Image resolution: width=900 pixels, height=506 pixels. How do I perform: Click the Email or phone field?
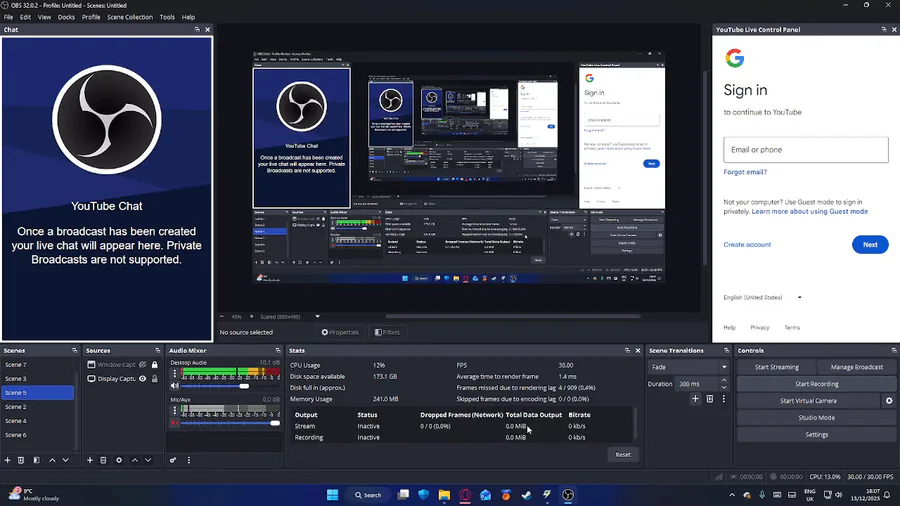(x=805, y=150)
